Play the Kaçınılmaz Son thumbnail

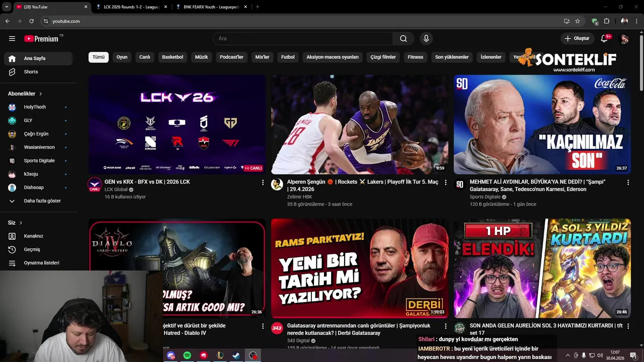(542, 125)
